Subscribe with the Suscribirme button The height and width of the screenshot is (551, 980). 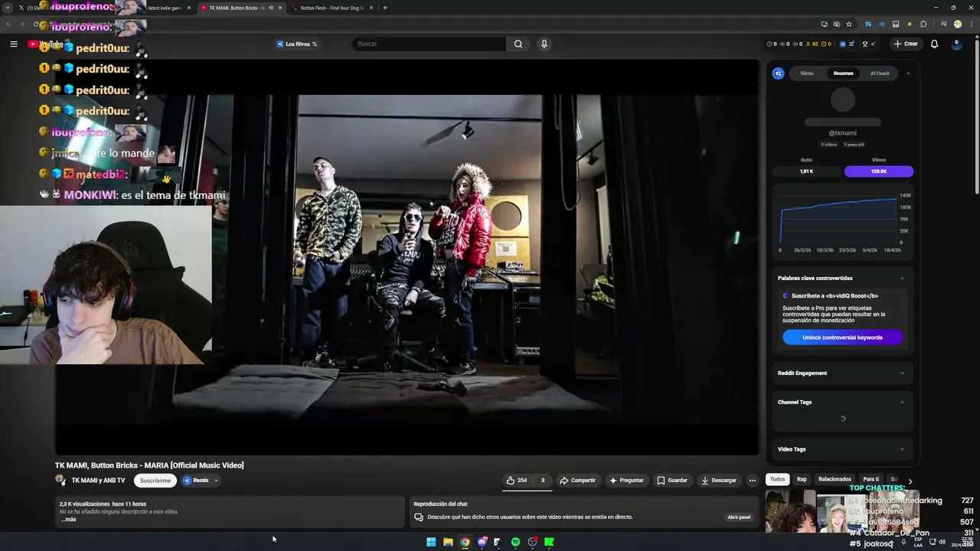155,481
